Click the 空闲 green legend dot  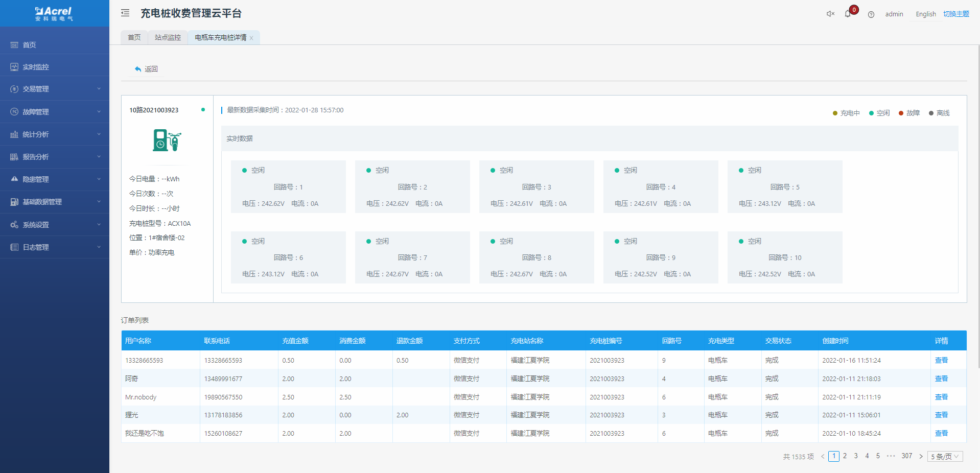click(x=871, y=113)
